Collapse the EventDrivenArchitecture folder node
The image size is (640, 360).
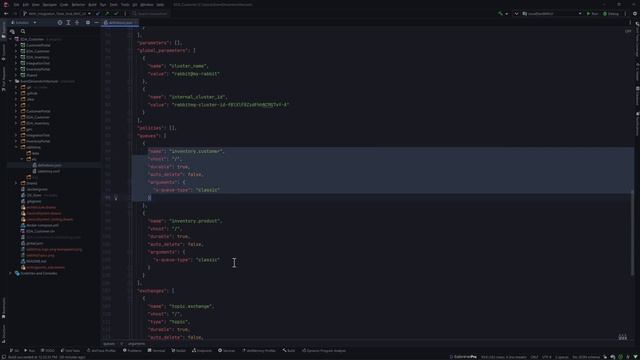tap(11, 81)
